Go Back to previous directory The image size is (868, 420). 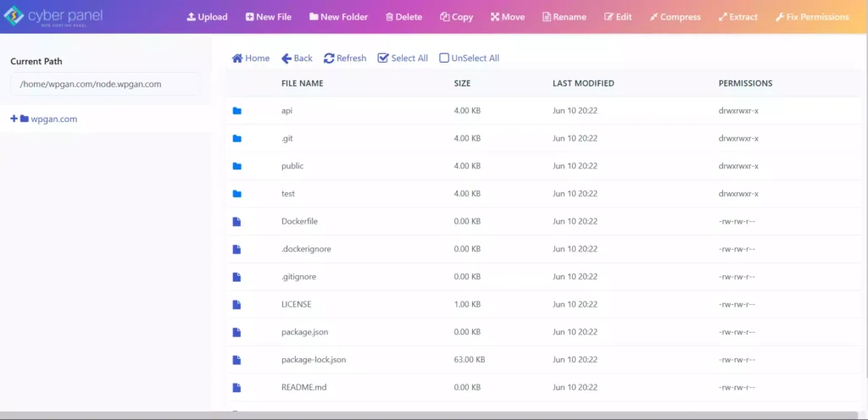click(297, 58)
